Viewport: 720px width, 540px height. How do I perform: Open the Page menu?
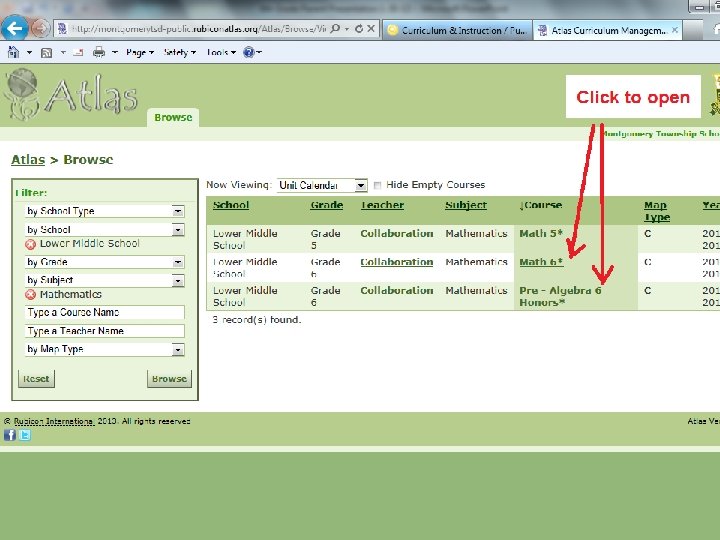pyautogui.click(x=140, y=52)
